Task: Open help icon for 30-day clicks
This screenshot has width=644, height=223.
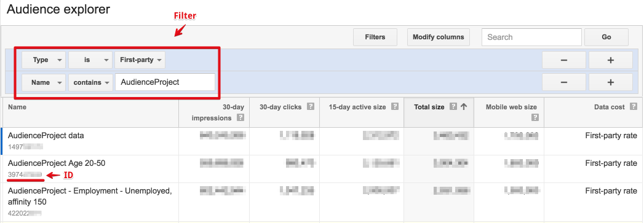Action: coord(311,106)
